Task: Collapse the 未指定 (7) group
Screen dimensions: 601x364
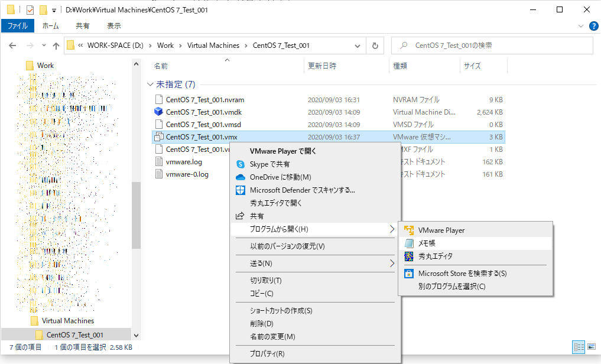Action: 150,84
